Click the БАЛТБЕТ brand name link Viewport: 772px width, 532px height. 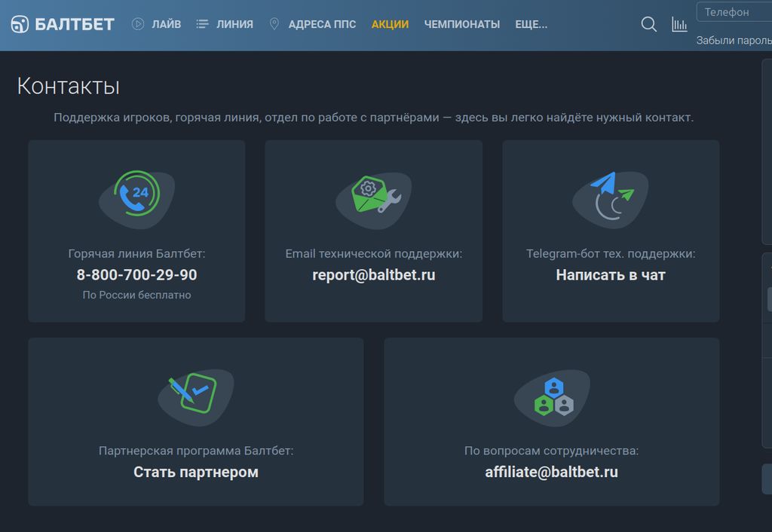(75, 24)
